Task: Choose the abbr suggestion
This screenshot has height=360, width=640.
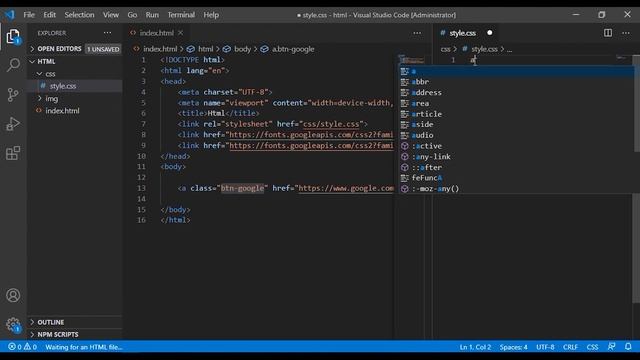Action: click(516, 82)
